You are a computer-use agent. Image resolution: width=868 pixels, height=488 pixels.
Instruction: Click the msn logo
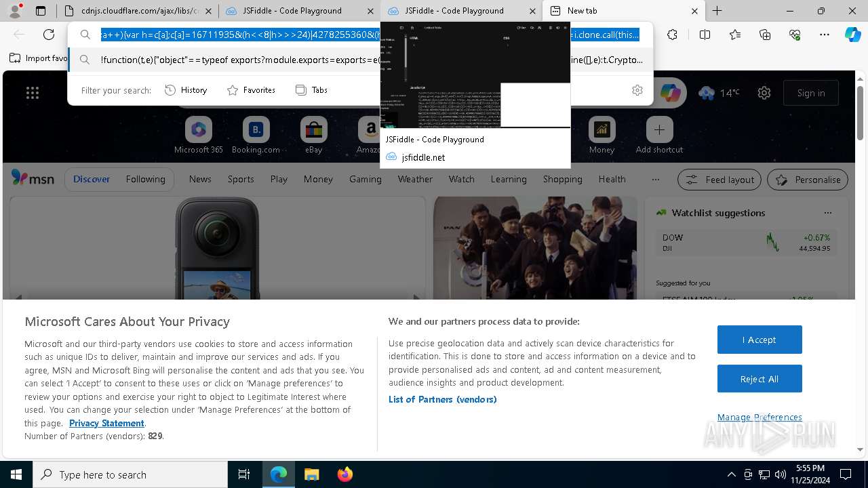[33, 178]
